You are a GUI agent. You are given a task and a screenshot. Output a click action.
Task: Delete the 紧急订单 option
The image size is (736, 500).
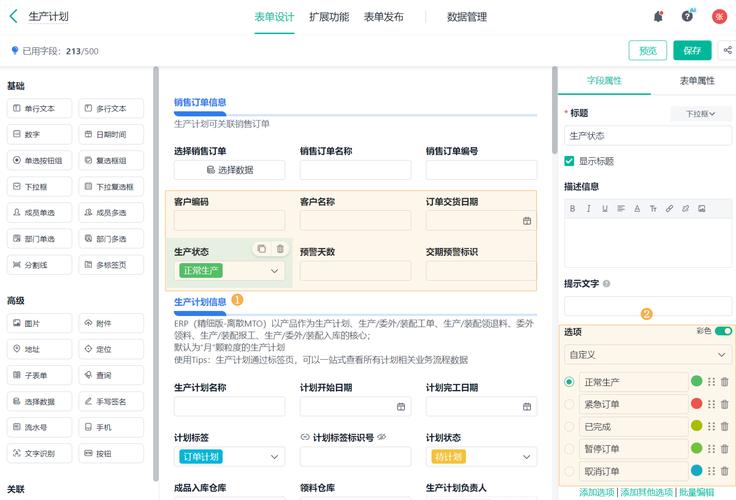click(724, 404)
